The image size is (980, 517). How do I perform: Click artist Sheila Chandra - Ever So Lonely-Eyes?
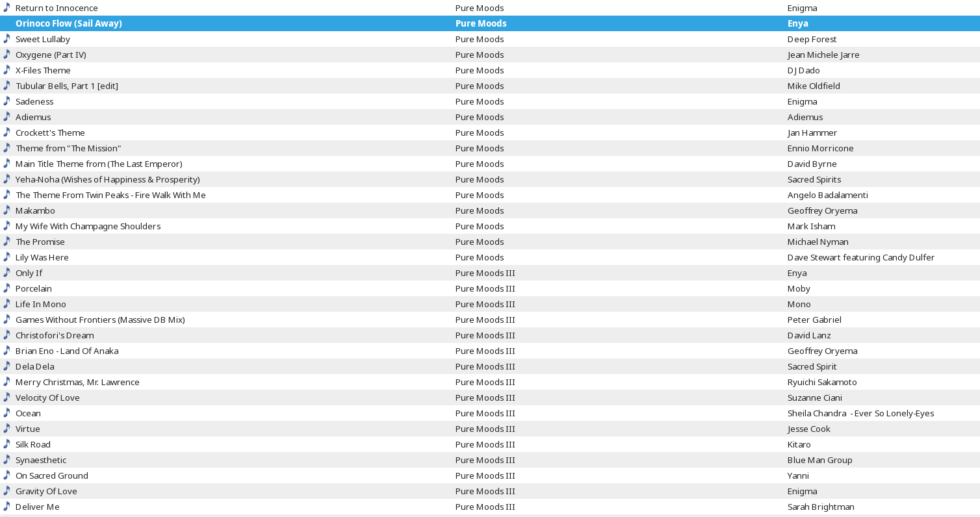(861, 413)
